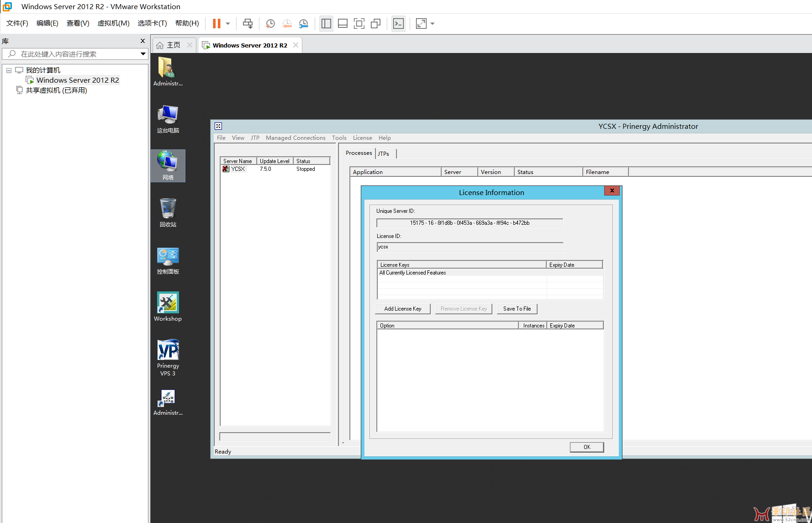812x523 pixels.
Task: Open the 帮助(H) menu
Action: (187, 23)
